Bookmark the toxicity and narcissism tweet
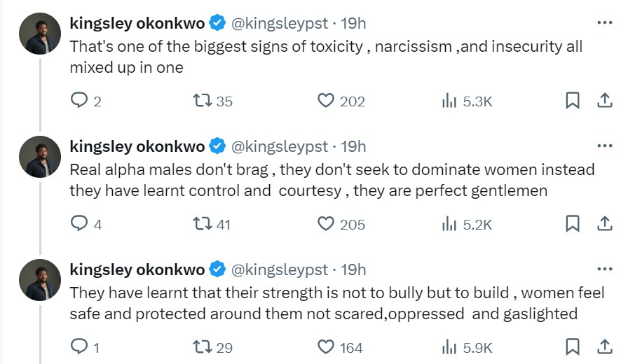The width and height of the screenshot is (621, 364). tap(573, 101)
